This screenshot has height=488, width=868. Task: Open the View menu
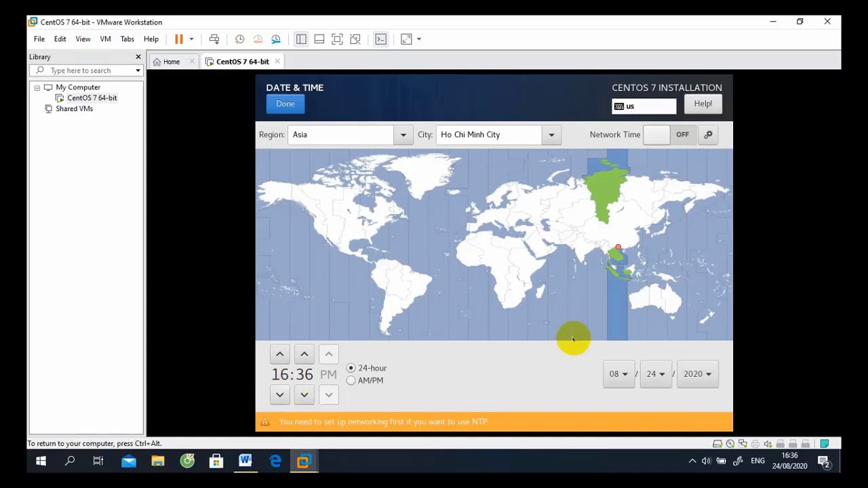click(83, 39)
